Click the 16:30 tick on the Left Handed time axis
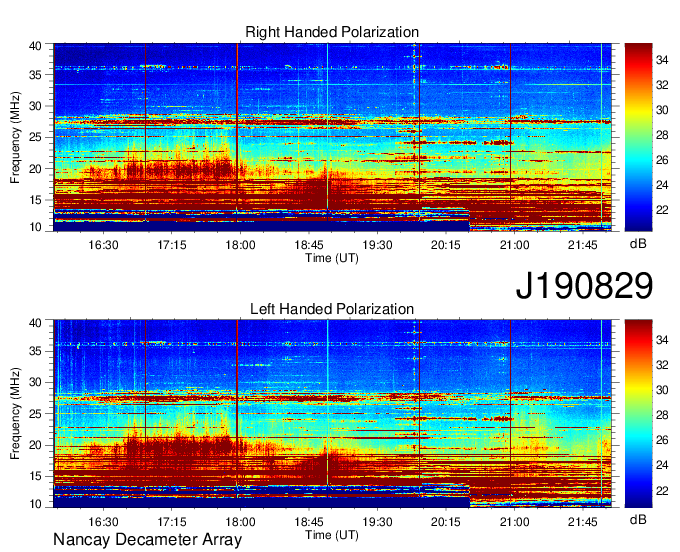 pyautogui.click(x=103, y=522)
